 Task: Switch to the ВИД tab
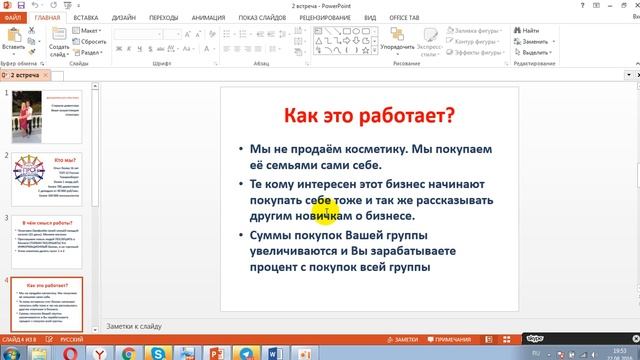click(x=370, y=18)
